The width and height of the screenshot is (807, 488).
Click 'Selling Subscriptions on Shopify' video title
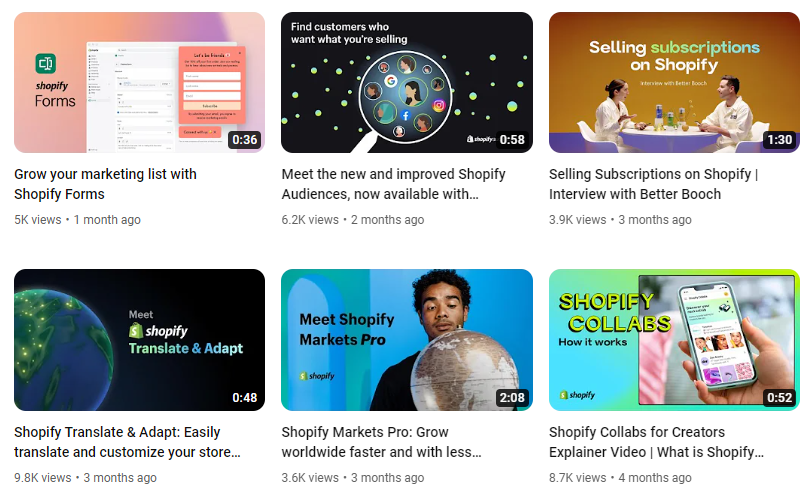(x=654, y=184)
